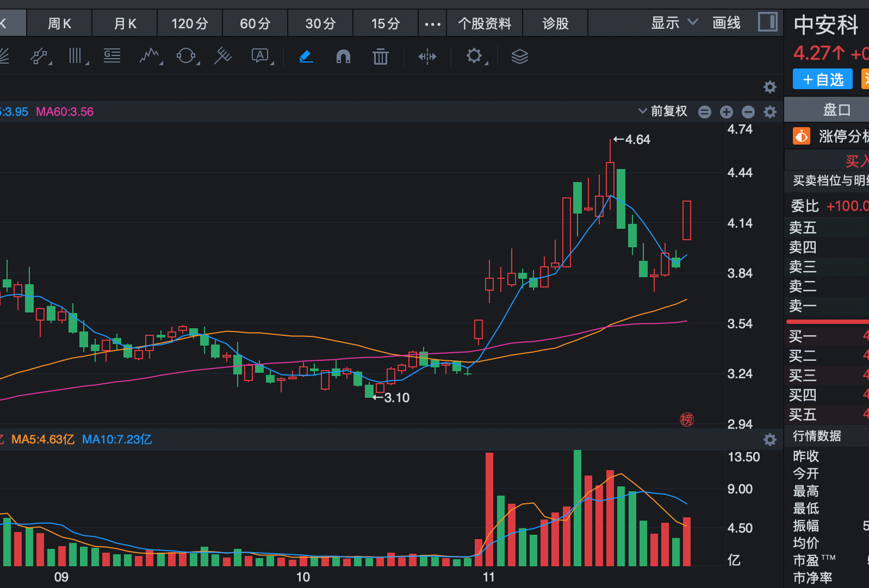
Task: Select the 买五 order row
Action: (x=827, y=414)
